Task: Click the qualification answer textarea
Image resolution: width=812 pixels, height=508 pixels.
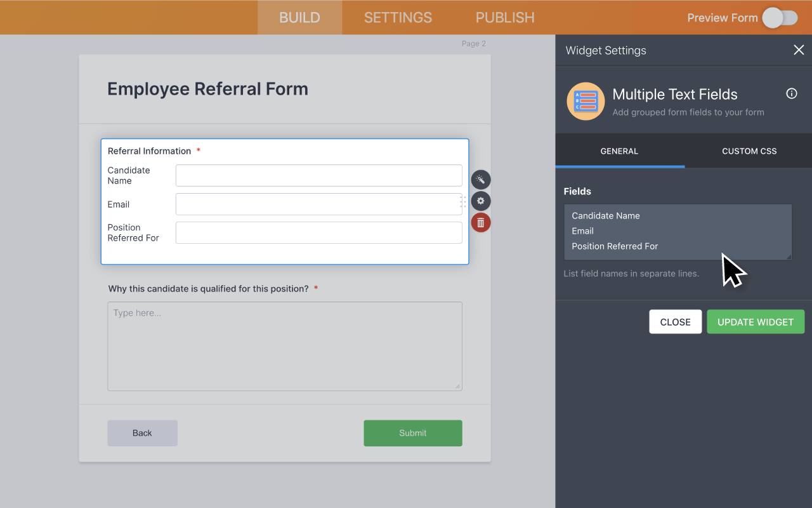Action: point(285,346)
